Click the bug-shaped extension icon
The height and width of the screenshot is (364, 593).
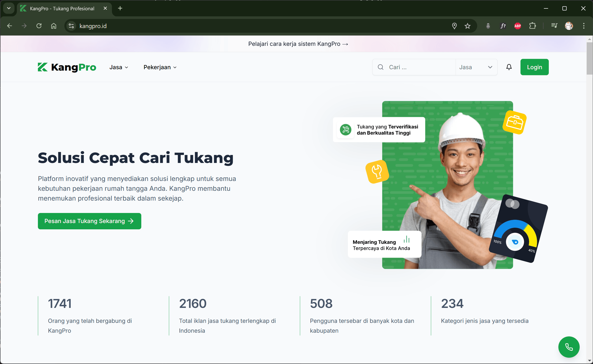488,26
